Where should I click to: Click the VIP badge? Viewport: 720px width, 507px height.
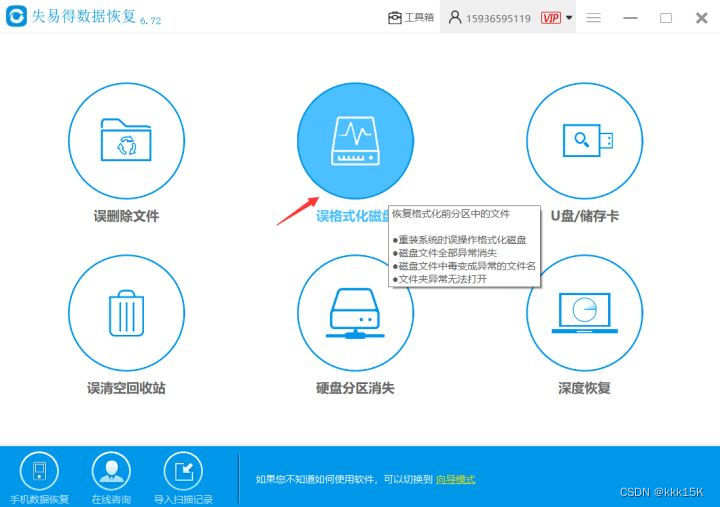[551, 18]
